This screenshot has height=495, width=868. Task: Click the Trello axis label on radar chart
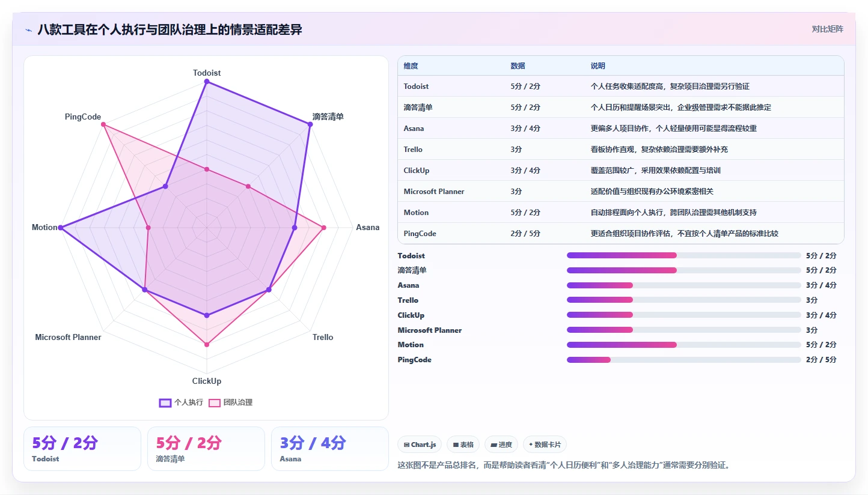click(x=323, y=337)
